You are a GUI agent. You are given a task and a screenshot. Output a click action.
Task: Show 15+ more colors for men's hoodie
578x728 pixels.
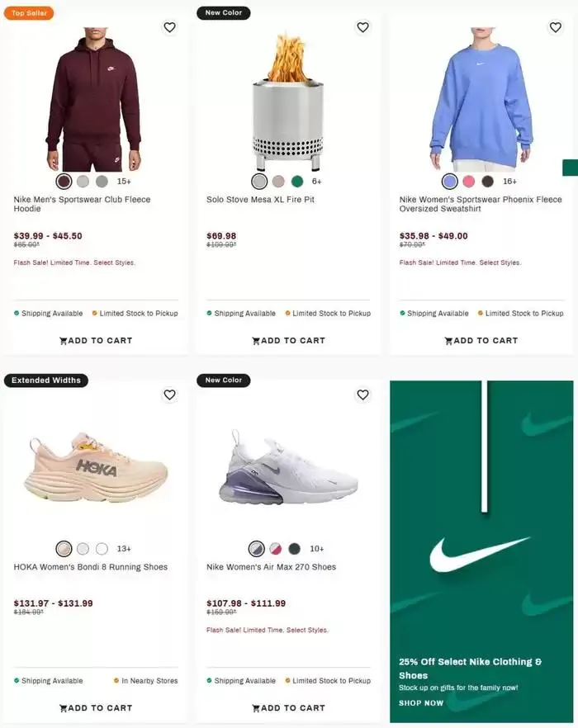tap(124, 182)
